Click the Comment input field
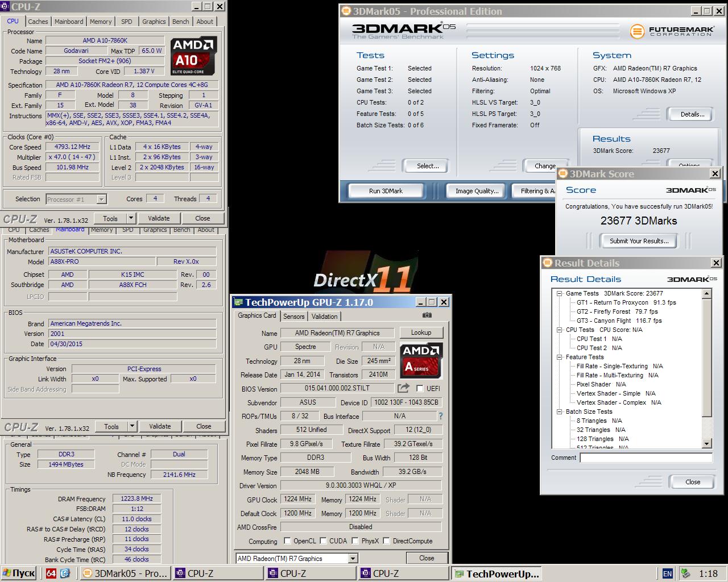This screenshot has height=582, width=728. coord(646,458)
